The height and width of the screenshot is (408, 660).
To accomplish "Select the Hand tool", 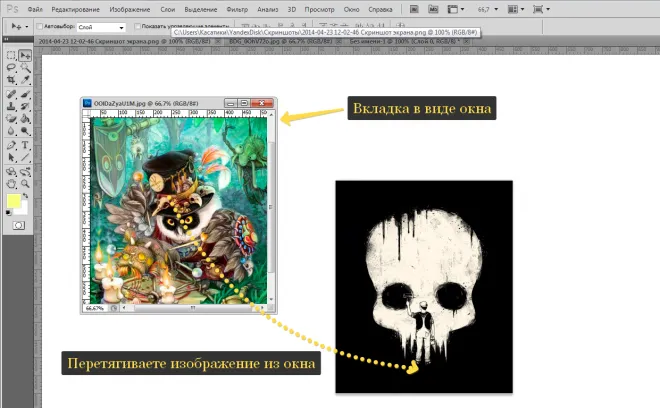I will [x=11, y=184].
